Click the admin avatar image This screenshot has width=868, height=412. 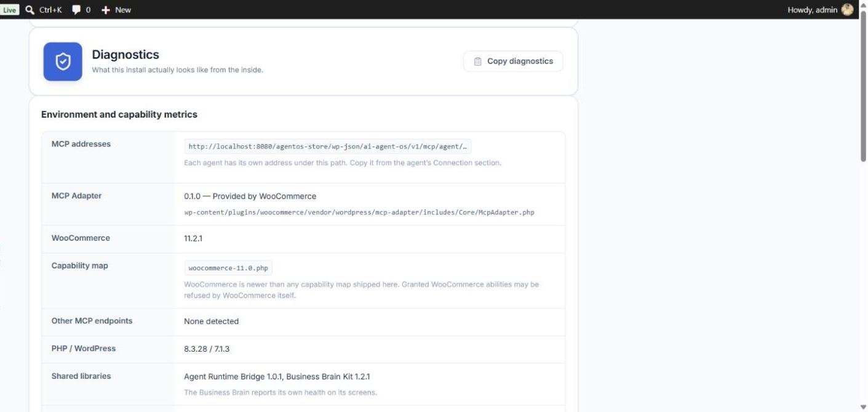tap(848, 10)
